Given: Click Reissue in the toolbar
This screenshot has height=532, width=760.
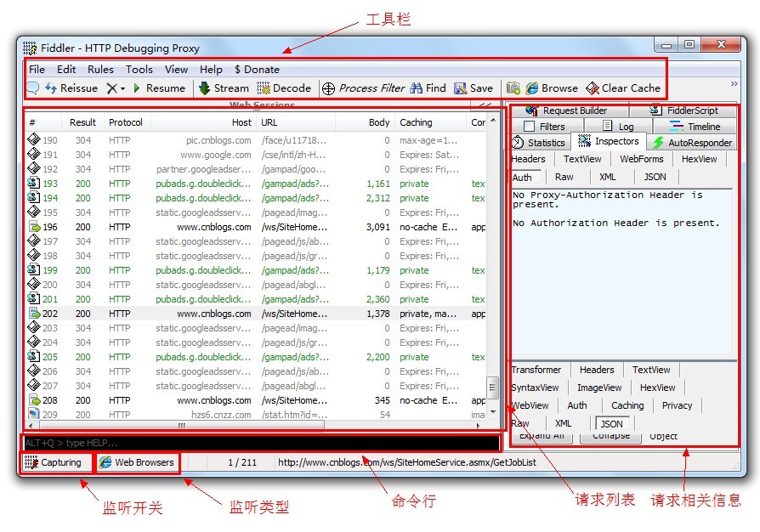Looking at the screenshot, I should [x=71, y=88].
